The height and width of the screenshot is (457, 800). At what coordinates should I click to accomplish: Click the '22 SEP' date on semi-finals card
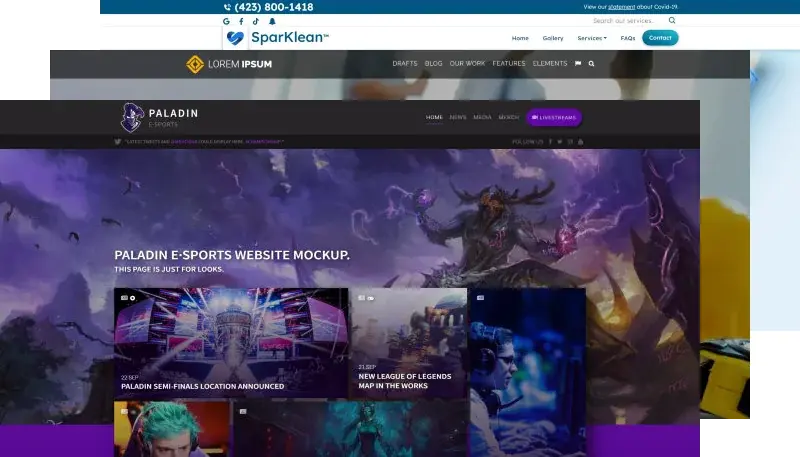coord(130,377)
